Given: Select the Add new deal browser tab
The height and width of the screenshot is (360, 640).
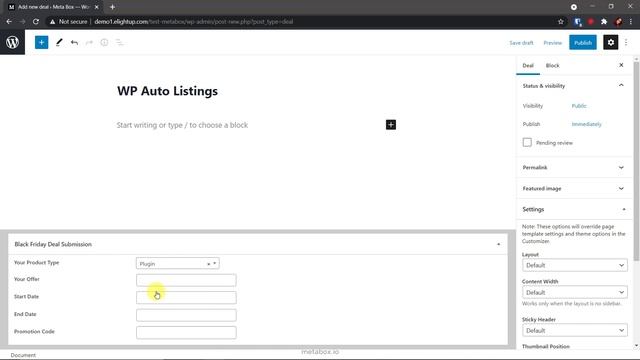Looking at the screenshot, I should (53, 7).
